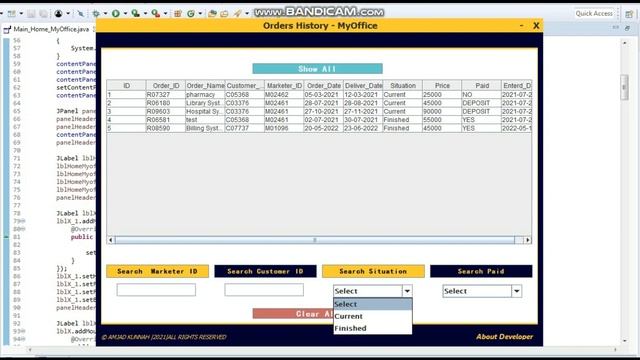Choose 'Finished' in the situation dropdown list

[373, 328]
